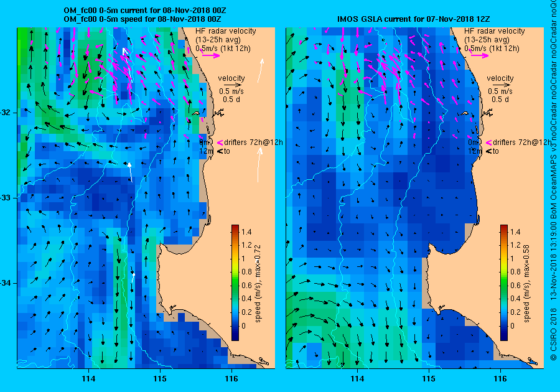Click magenta HF radar legend arrow in OM_fc00 map

(x=211, y=55)
